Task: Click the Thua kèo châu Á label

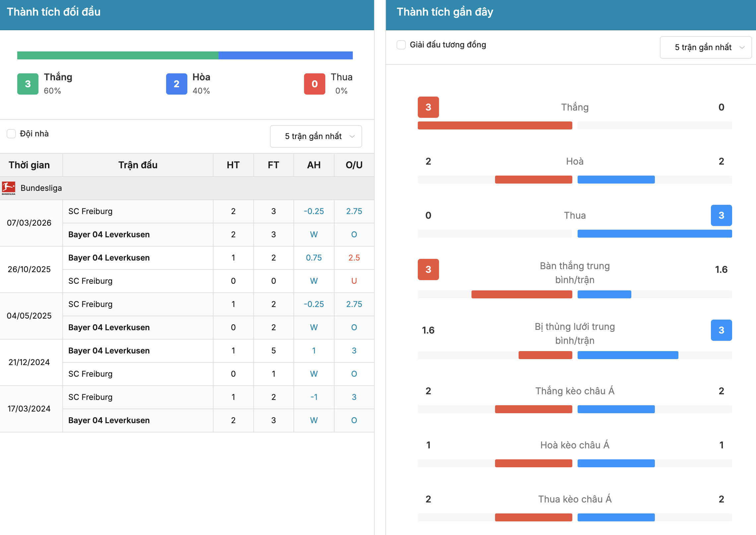Action: coord(575,499)
